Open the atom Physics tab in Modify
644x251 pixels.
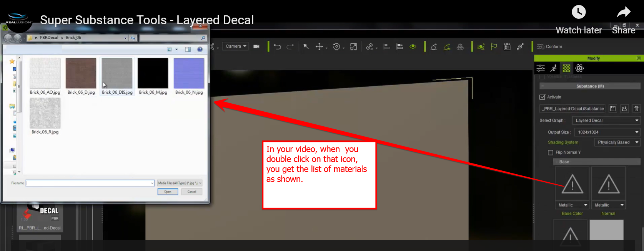click(579, 68)
